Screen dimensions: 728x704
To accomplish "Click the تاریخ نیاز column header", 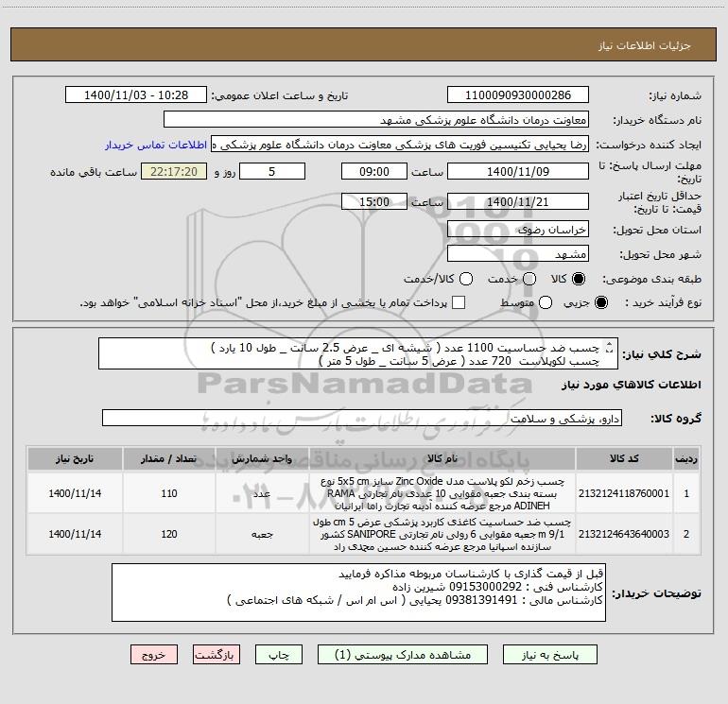I will coord(75,458).
